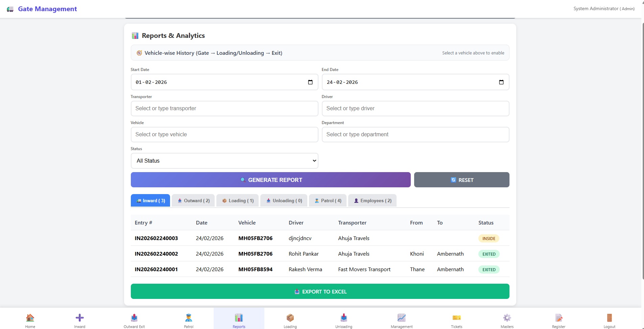Screen dimensions: 644x329
Task: Expand the All Status dropdown
Action: click(x=224, y=161)
